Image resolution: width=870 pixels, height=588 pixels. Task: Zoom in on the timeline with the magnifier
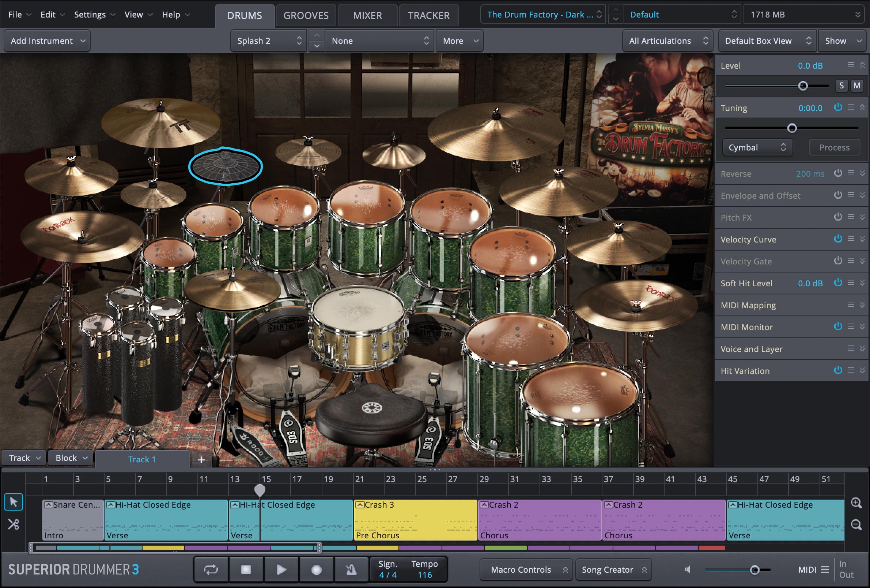(856, 503)
